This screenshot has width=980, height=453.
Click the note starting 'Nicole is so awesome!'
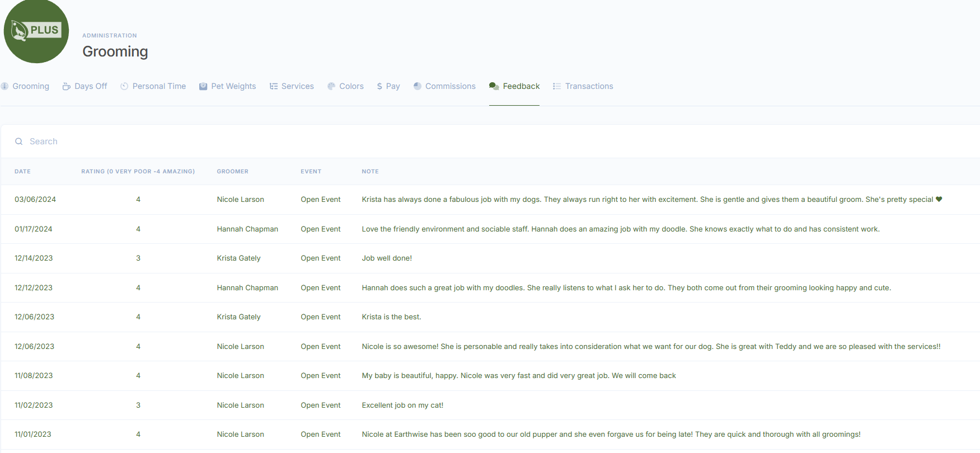[651, 347]
